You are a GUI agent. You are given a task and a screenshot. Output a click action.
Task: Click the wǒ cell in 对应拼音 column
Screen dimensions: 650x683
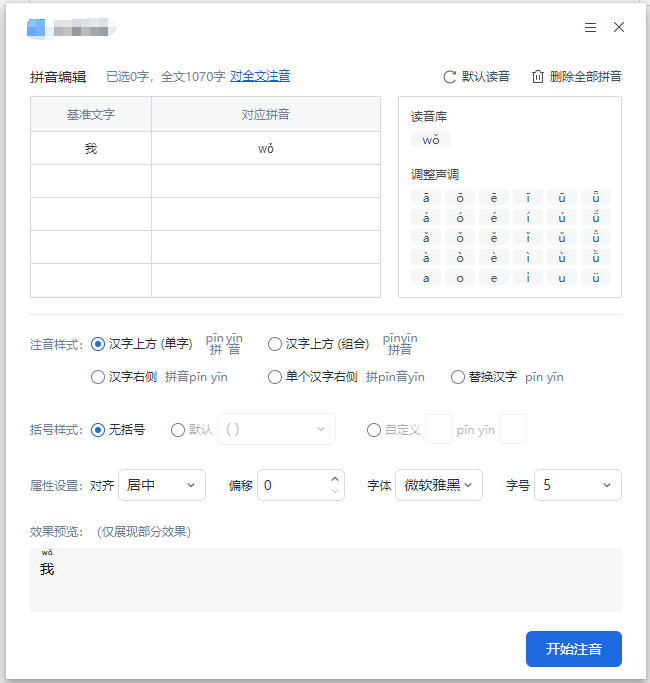pos(266,148)
